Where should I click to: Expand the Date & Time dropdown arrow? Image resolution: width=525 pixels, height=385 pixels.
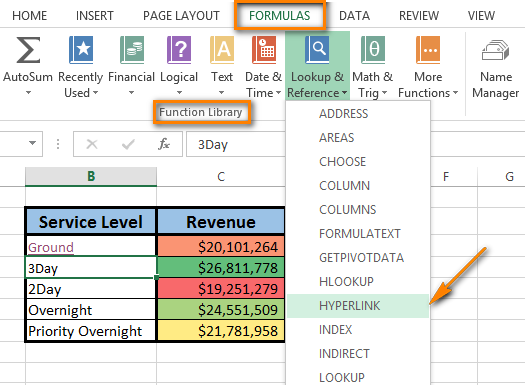[278, 92]
